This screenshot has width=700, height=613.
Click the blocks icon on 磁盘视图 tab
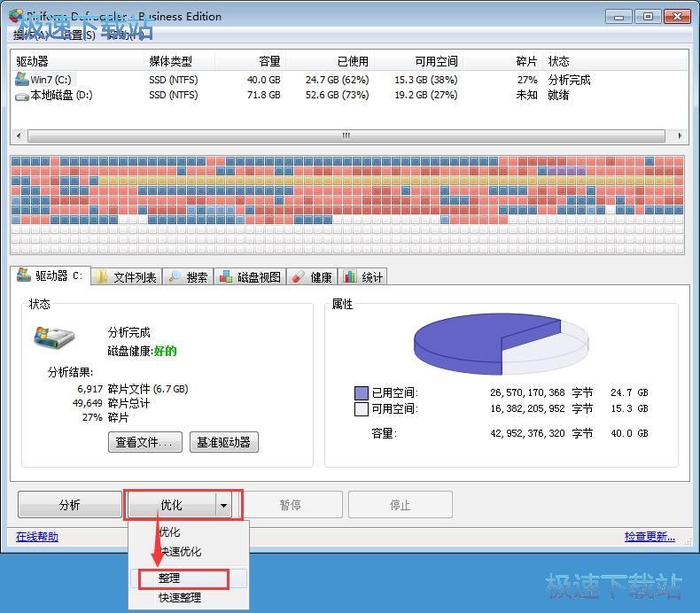[x=226, y=276]
